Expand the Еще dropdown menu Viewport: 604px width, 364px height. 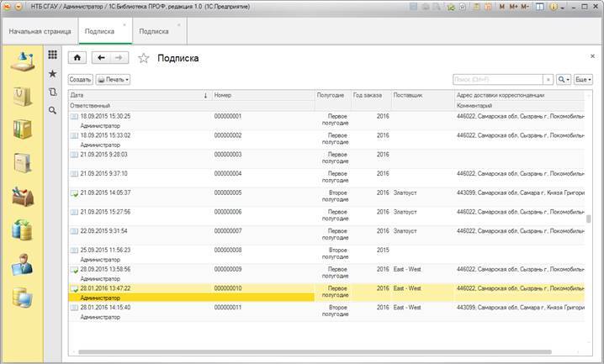pos(584,79)
